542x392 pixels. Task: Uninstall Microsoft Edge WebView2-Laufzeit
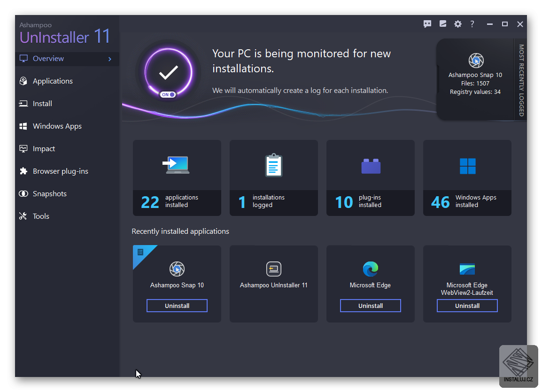click(467, 306)
